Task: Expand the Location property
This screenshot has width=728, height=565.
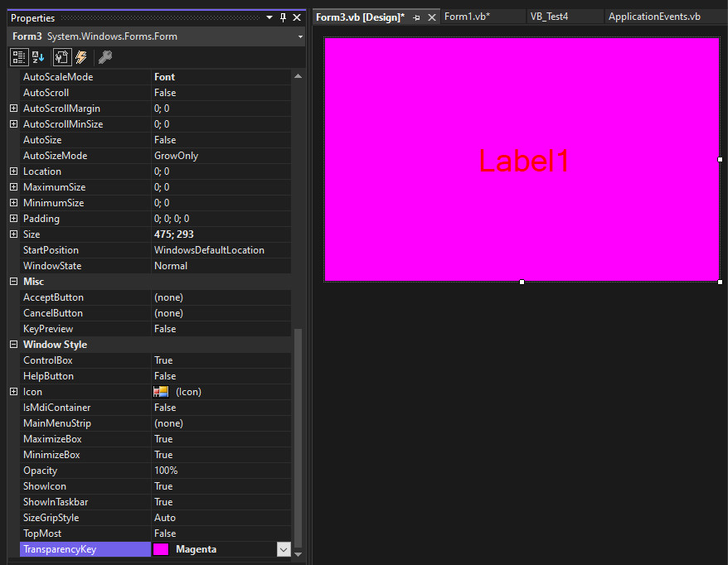Action: click(x=13, y=171)
